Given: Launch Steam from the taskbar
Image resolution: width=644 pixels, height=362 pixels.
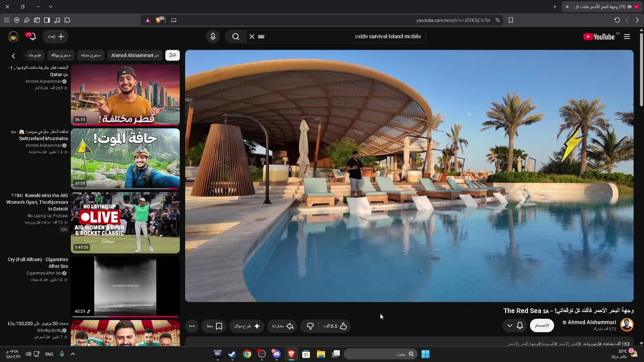Looking at the screenshot, I should [x=232, y=354].
